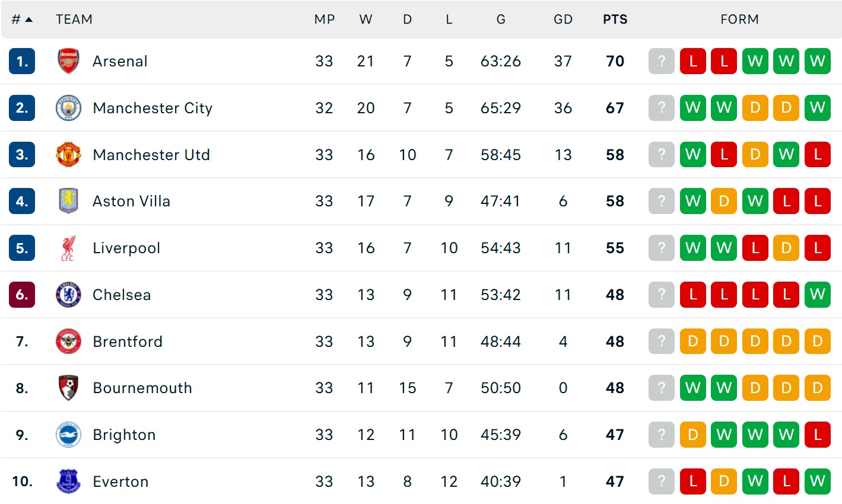
Task: Click the Aston Villa crest icon
Action: coord(68,201)
